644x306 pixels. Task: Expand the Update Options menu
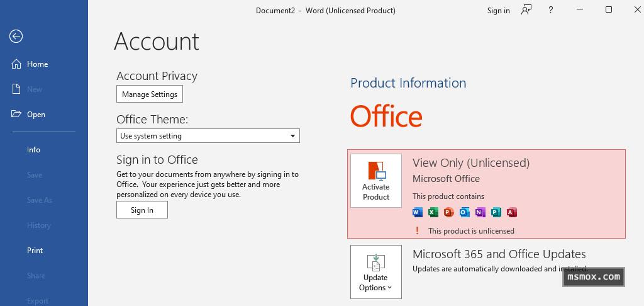[x=376, y=272]
